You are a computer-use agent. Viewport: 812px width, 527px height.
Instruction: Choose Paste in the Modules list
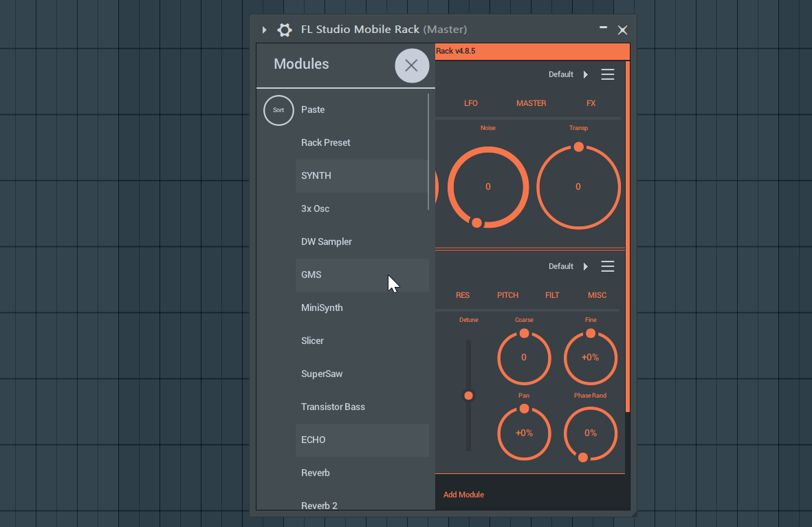(x=313, y=110)
